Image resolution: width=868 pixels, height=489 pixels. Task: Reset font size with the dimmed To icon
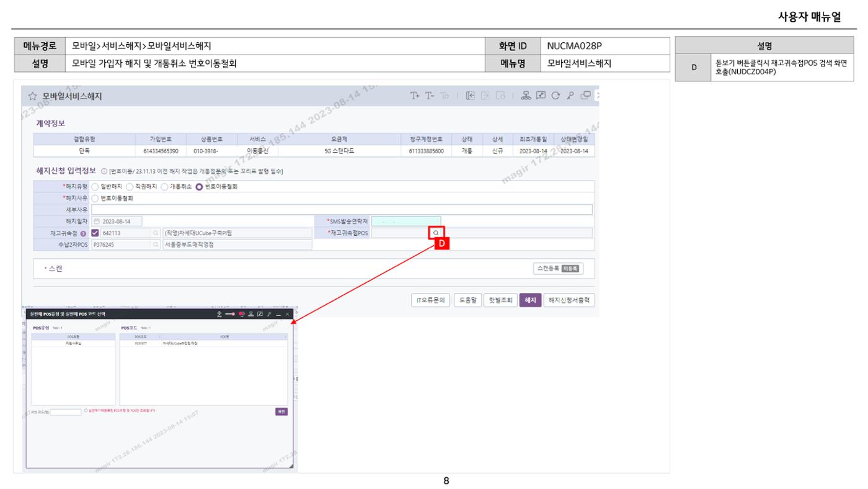pos(443,96)
